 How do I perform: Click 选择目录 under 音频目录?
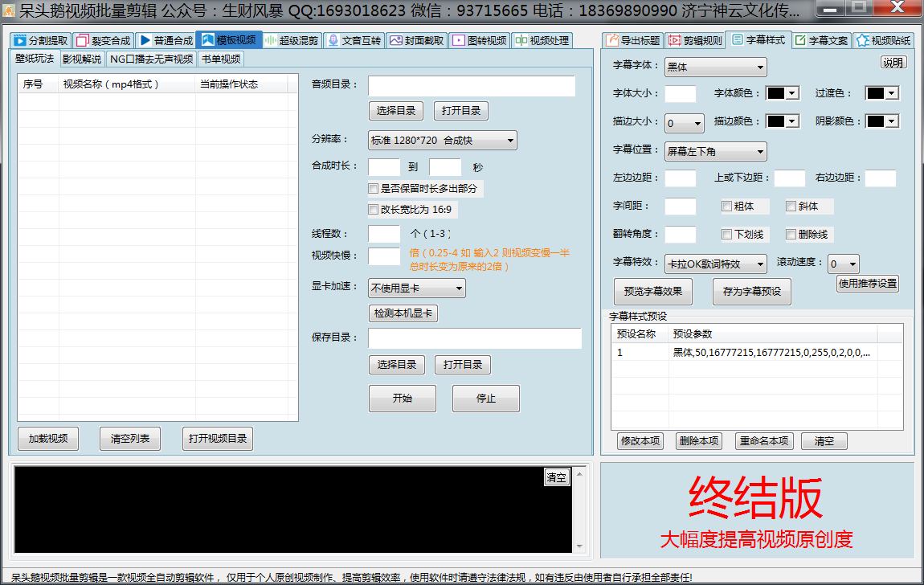pos(396,111)
